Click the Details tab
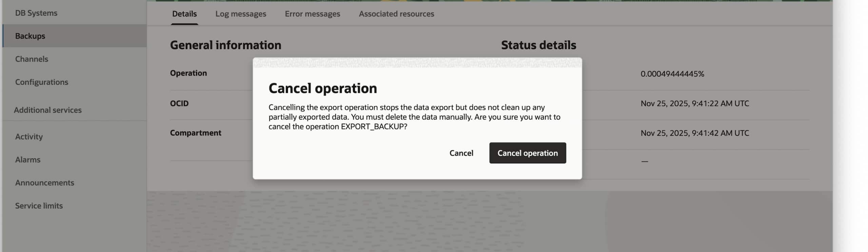Screen dimensions: 868x252 click(x=184, y=14)
